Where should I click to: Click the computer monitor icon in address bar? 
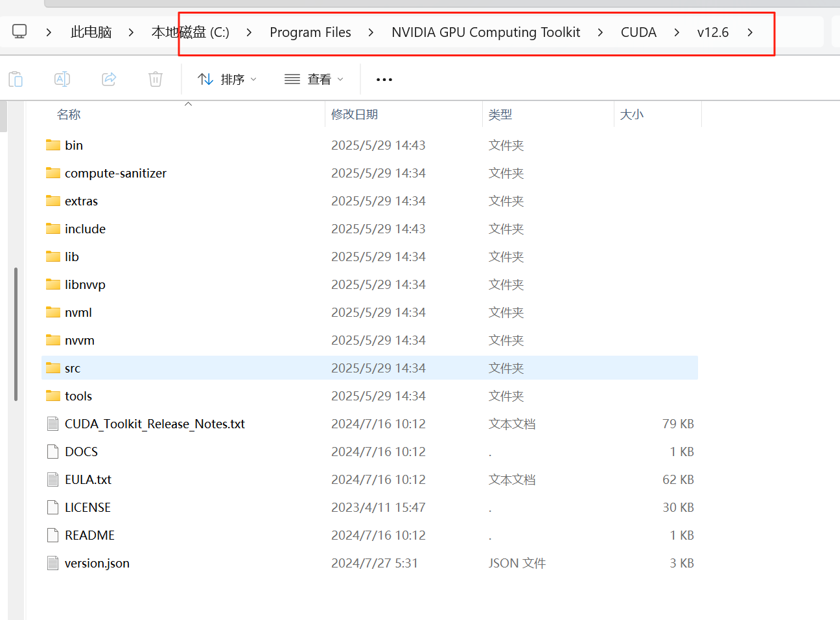20,31
